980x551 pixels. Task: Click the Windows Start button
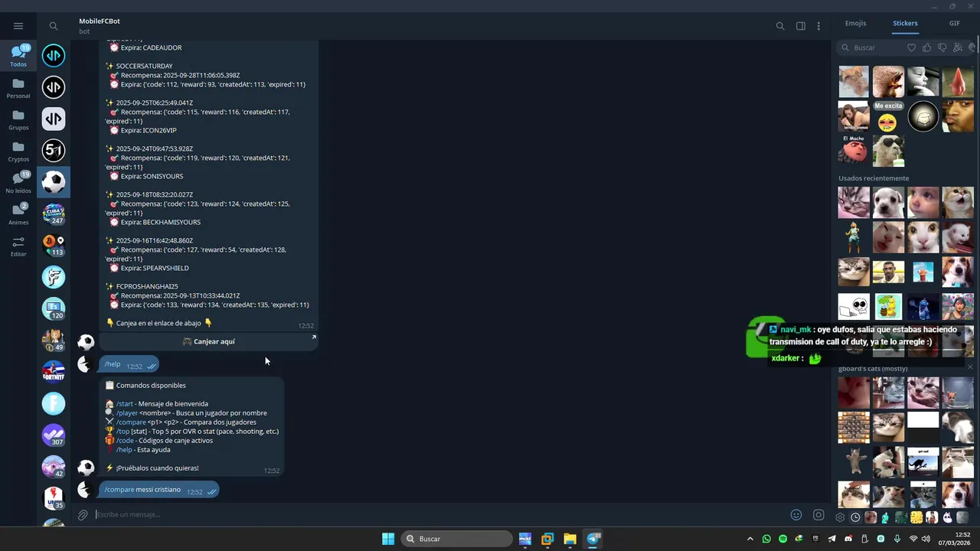(388, 539)
